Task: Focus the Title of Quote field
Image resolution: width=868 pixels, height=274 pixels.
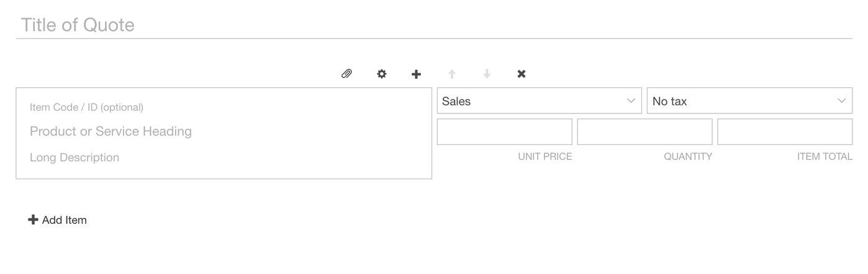Action: pyautogui.click(x=433, y=25)
